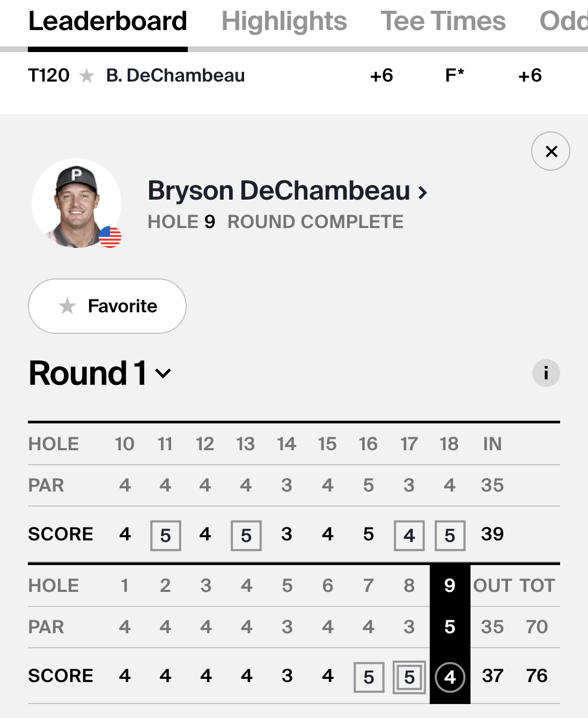Viewport: 588px width, 718px height.
Task: Toggle favorite star beside B. DeChambeau row
Action: click(87, 76)
